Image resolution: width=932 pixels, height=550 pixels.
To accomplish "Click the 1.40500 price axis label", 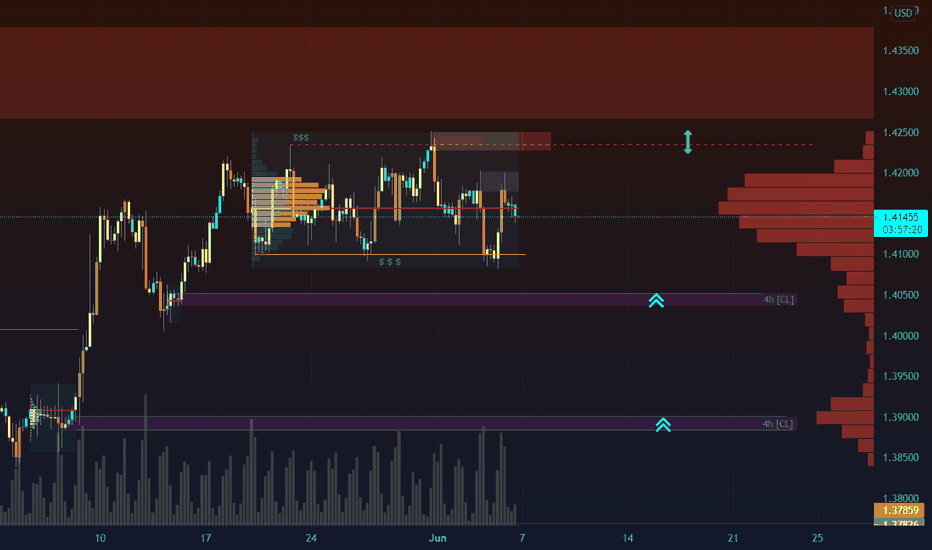I will pos(900,296).
